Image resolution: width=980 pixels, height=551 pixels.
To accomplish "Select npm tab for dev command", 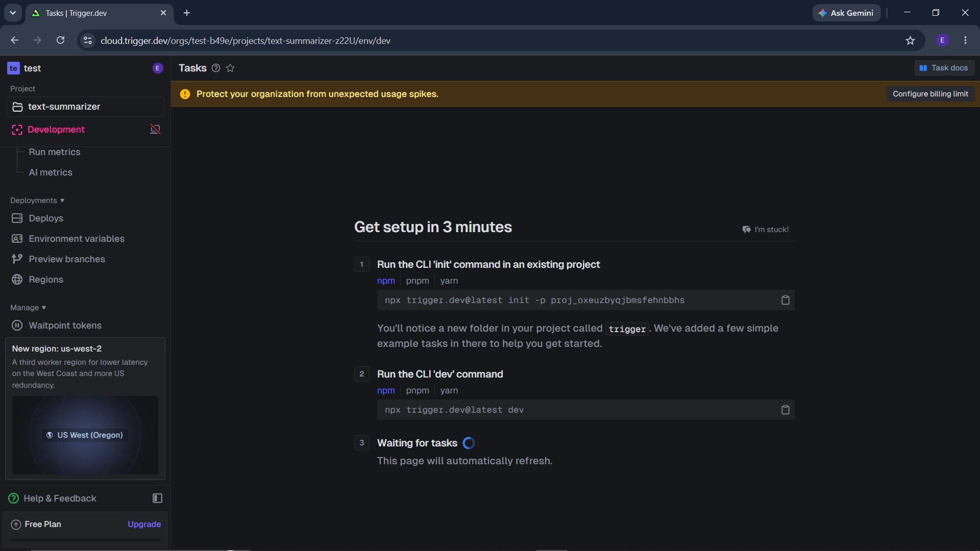I will point(386,391).
